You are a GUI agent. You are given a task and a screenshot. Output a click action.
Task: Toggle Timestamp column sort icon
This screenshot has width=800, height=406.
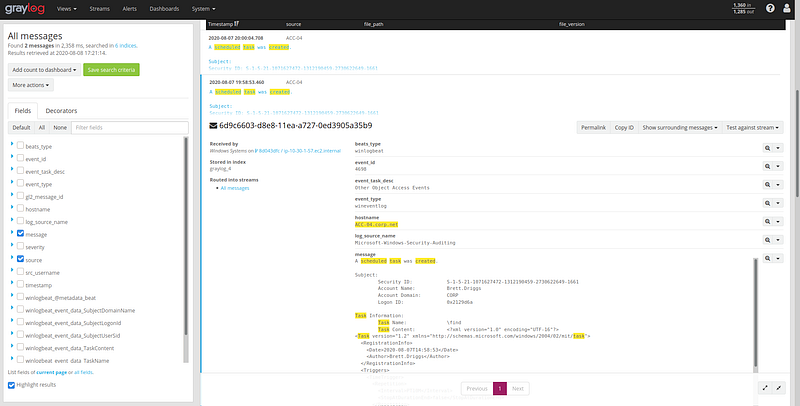pyautogui.click(x=237, y=24)
